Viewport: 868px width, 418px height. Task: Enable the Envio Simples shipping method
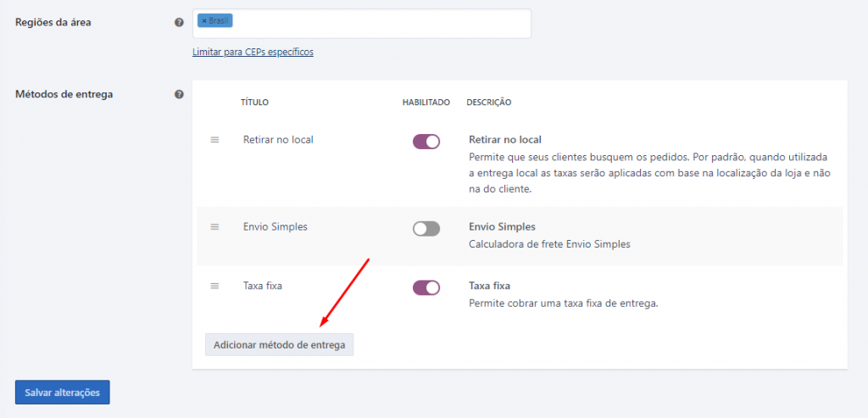426,229
